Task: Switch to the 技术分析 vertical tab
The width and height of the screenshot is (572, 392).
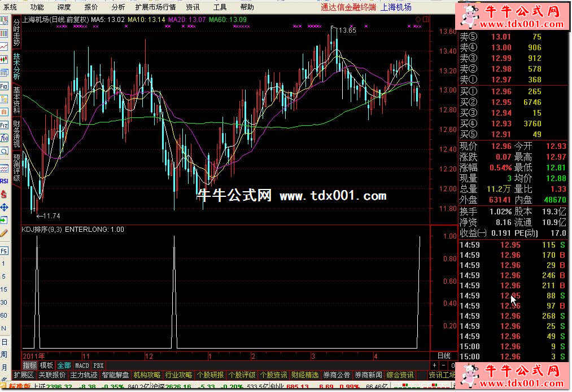Action: pyautogui.click(x=17, y=66)
